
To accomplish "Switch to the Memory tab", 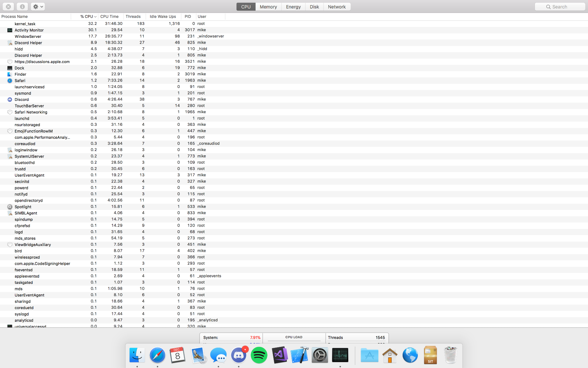I will [268, 7].
